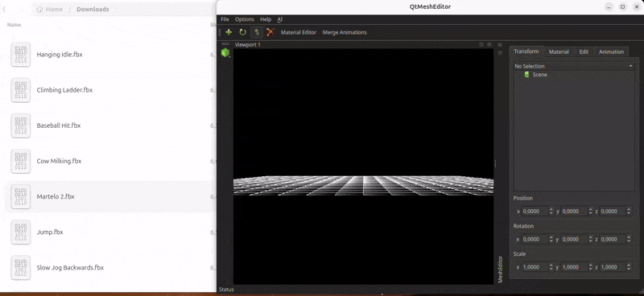Click Rotation y spinbox stepper arrows
The width and height of the screenshot is (644, 296).
coord(591,239)
